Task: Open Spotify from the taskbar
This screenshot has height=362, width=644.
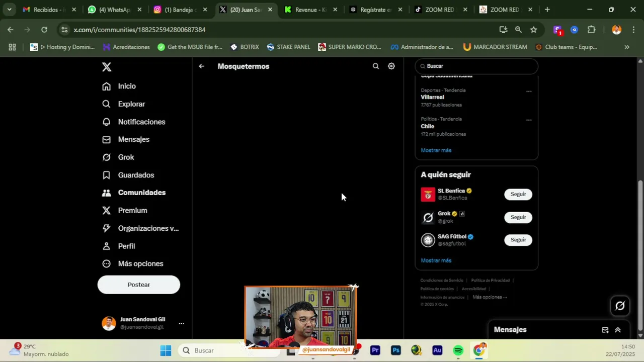Action: [x=458, y=350]
